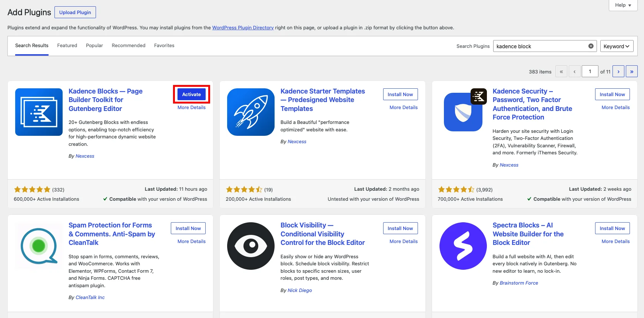Go to the next results page
Viewport: 644px width, 318px height.
(618, 71)
